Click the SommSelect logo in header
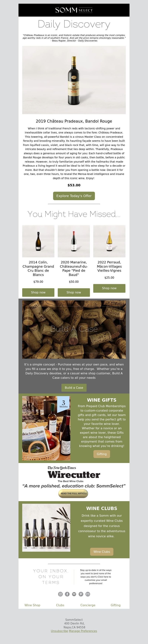The height and width of the screenshot is (644, 148). click(74, 10)
